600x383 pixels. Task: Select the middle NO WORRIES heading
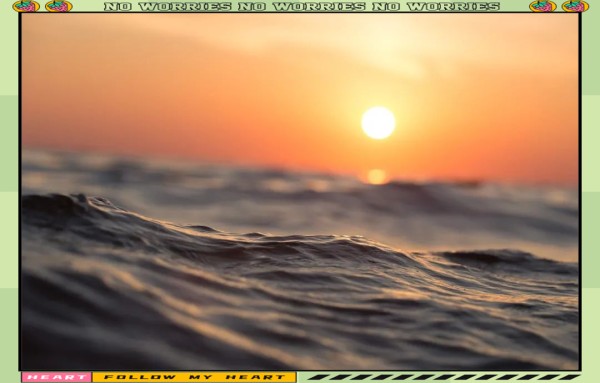[302, 7]
